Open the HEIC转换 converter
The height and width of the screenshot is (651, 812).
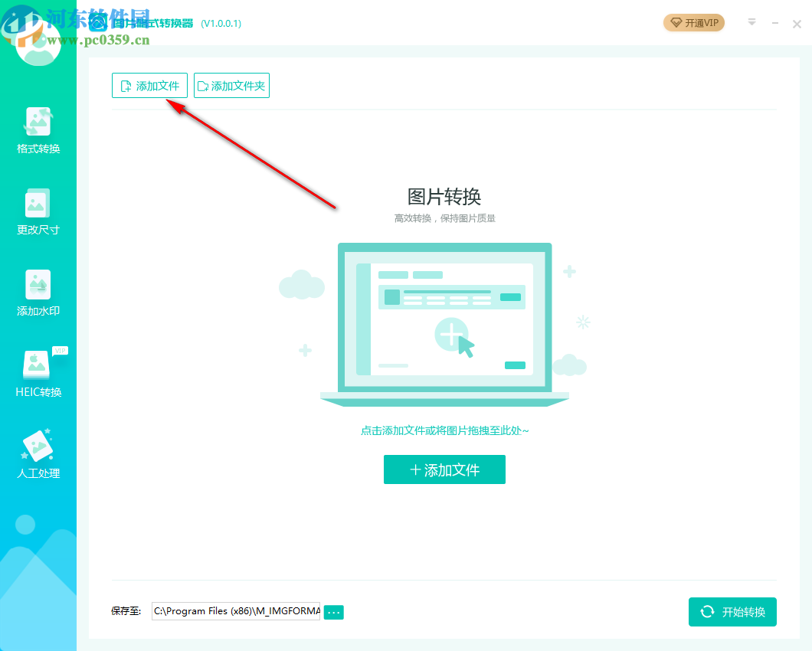click(x=38, y=375)
